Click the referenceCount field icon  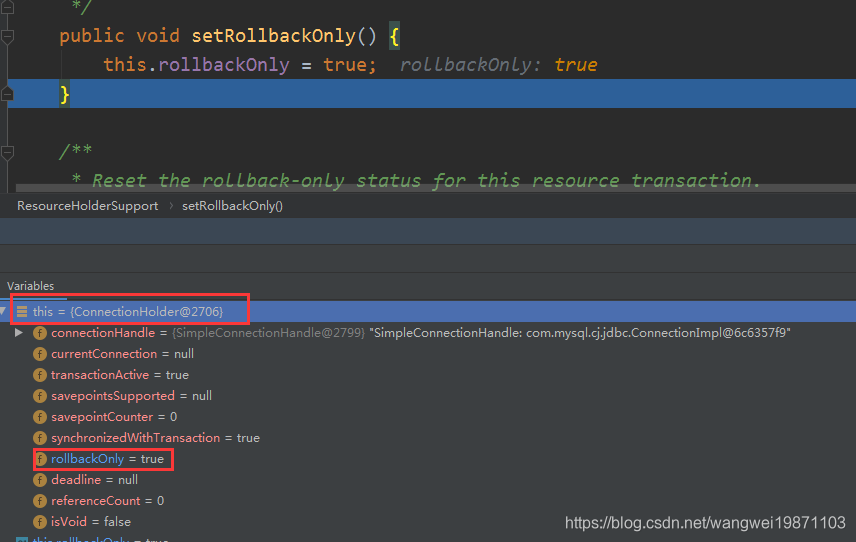pos(40,501)
